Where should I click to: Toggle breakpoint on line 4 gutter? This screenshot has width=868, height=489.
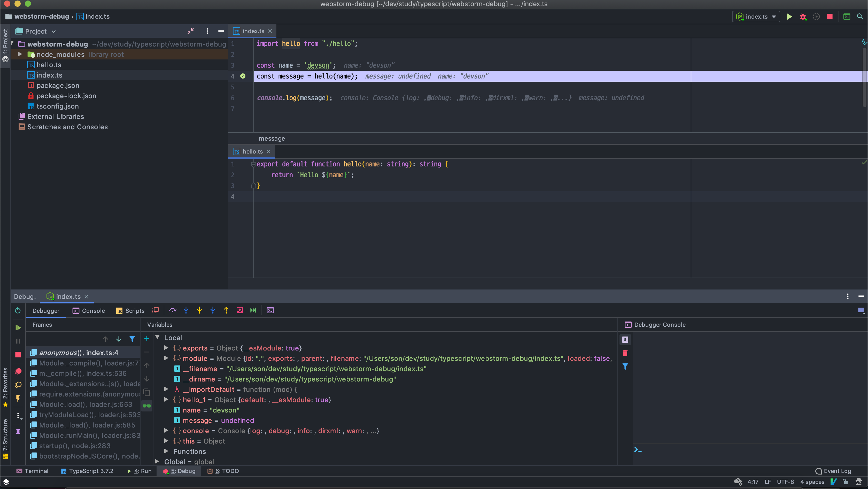pyautogui.click(x=243, y=76)
